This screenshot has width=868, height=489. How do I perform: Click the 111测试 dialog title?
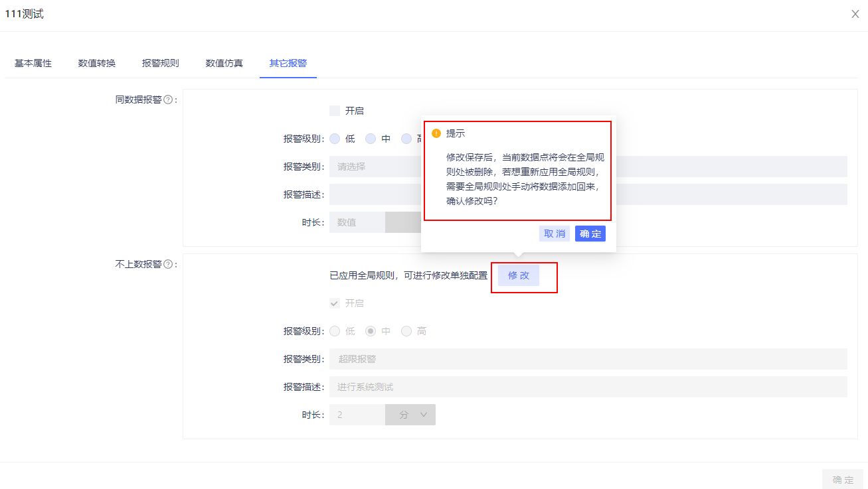pyautogui.click(x=25, y=14)
